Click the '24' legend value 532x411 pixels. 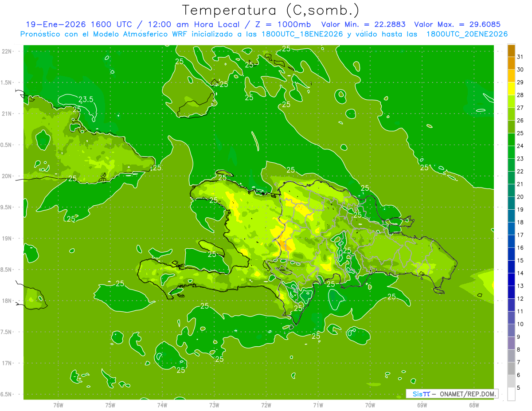pyautogui.click(x=520, y=146)
